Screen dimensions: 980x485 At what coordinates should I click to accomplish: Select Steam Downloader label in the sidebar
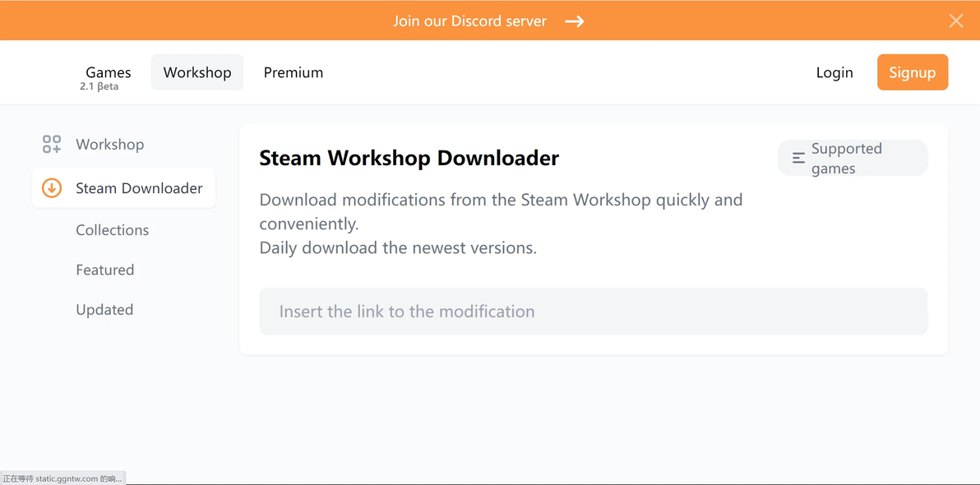point(140,188)
